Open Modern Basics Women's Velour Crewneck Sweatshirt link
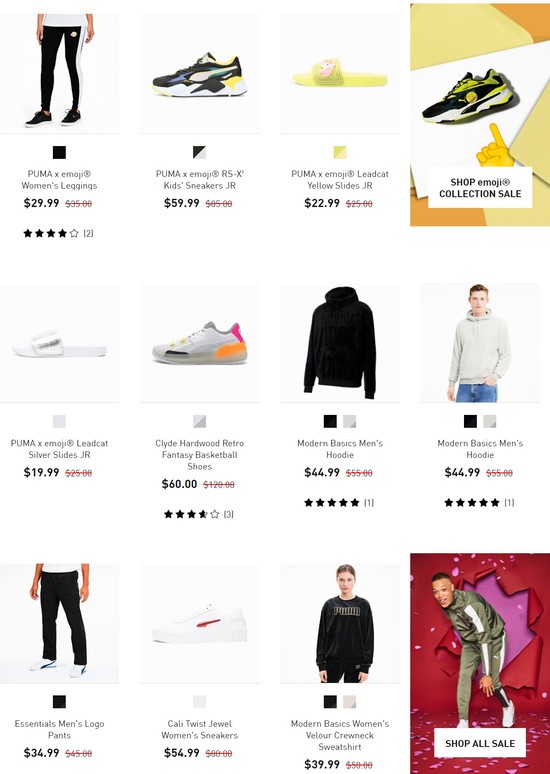This screenshot has width=550, height=774. tap(340, 735)
